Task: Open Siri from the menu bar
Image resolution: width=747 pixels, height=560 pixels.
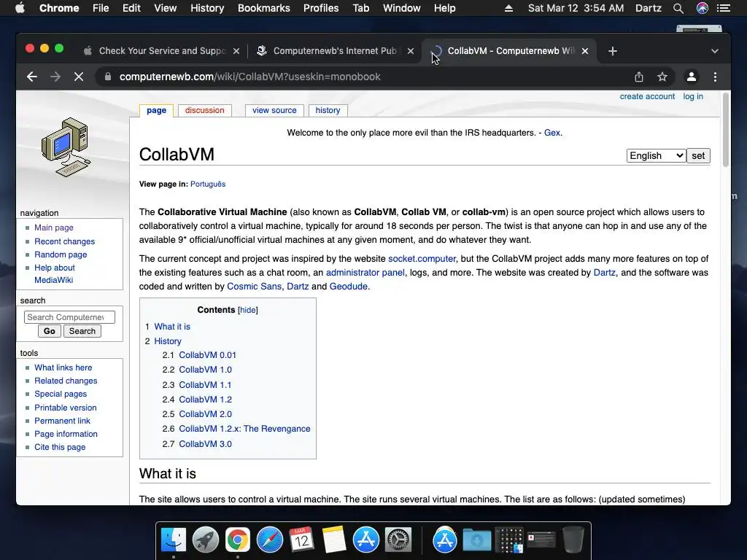Action: pos(703,8)
